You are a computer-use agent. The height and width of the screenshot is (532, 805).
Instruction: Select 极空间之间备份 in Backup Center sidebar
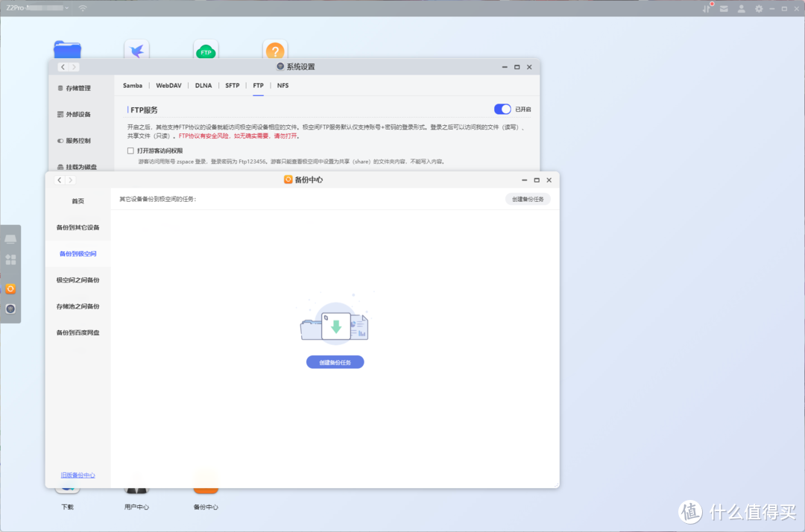pos(78,280)
